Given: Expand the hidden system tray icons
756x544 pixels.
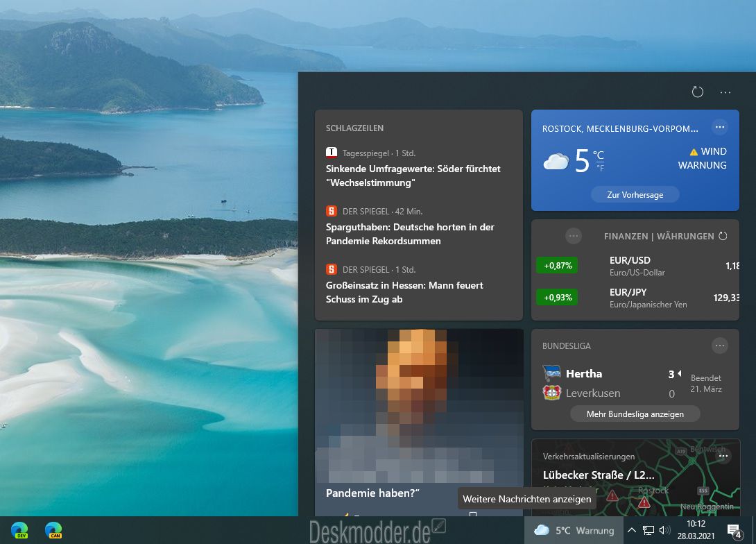Looking at the screenshot, I should tap(632, 531).
